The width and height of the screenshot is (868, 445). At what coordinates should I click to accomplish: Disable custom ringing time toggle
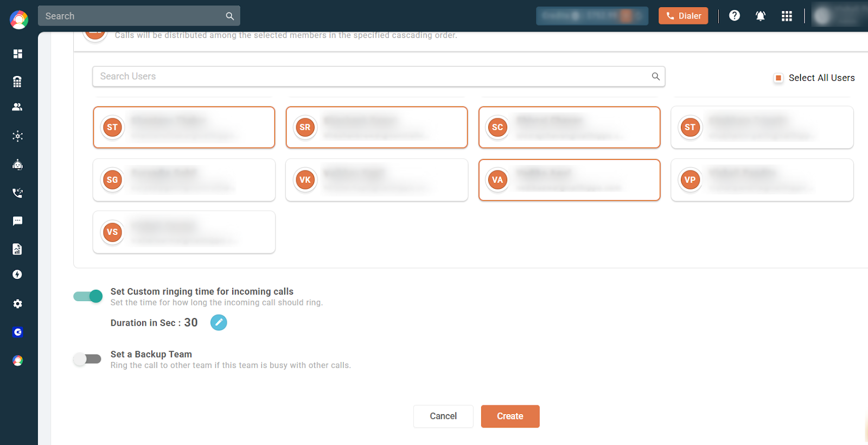tap(88, 296)
